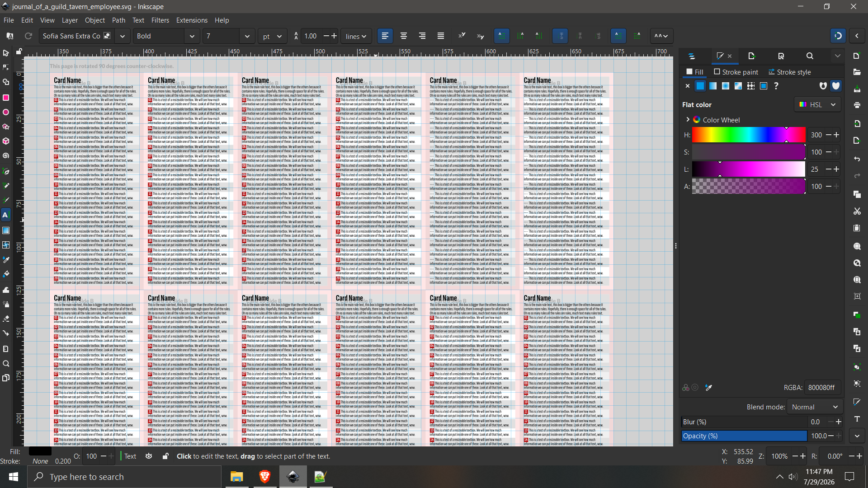Click the Cut icon in commands bar
Screen dimensions: 868x488
(x=857, y=211)
